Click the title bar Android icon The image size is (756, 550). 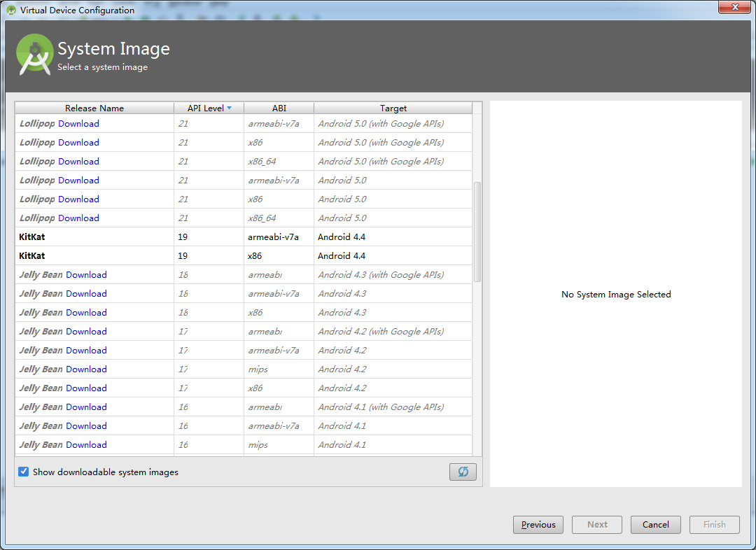(x=11, y=10)
